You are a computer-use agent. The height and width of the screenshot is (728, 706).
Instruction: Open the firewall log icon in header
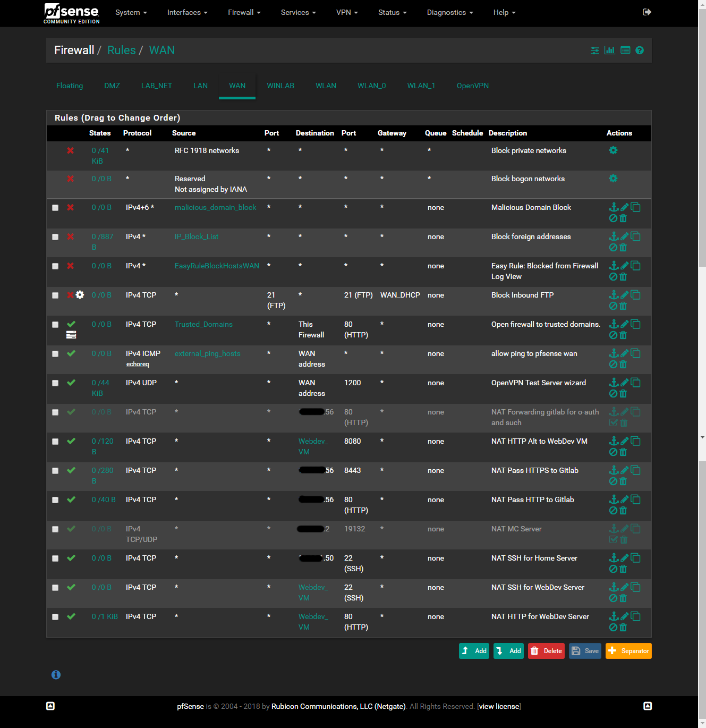click(625, 50)
